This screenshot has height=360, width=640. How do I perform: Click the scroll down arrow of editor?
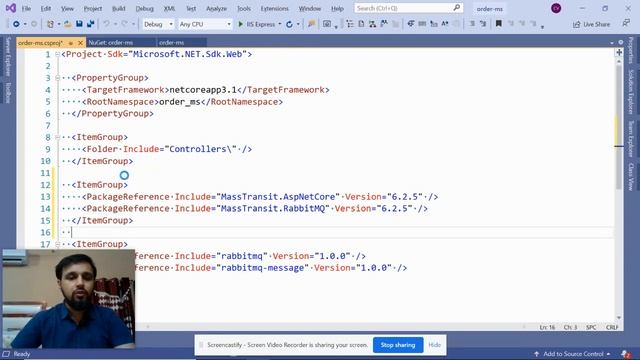[x=619, y=317]
